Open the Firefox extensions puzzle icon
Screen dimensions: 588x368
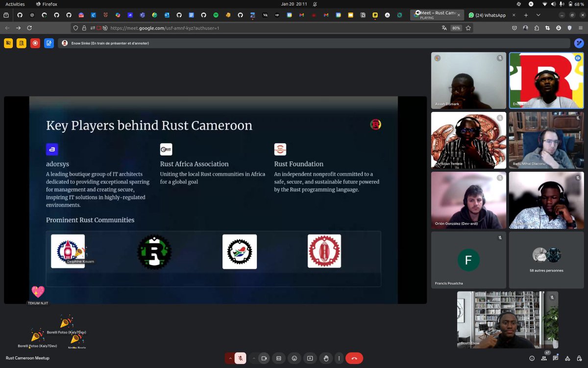537,28
